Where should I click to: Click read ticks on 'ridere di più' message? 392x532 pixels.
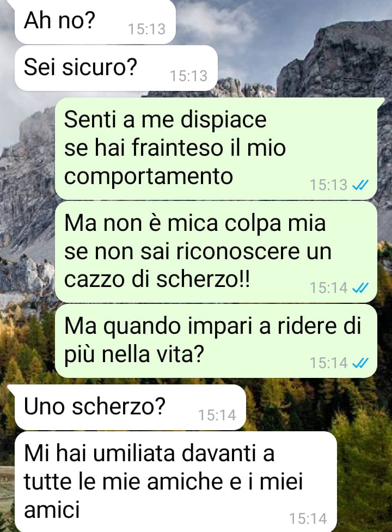point(360,363)
